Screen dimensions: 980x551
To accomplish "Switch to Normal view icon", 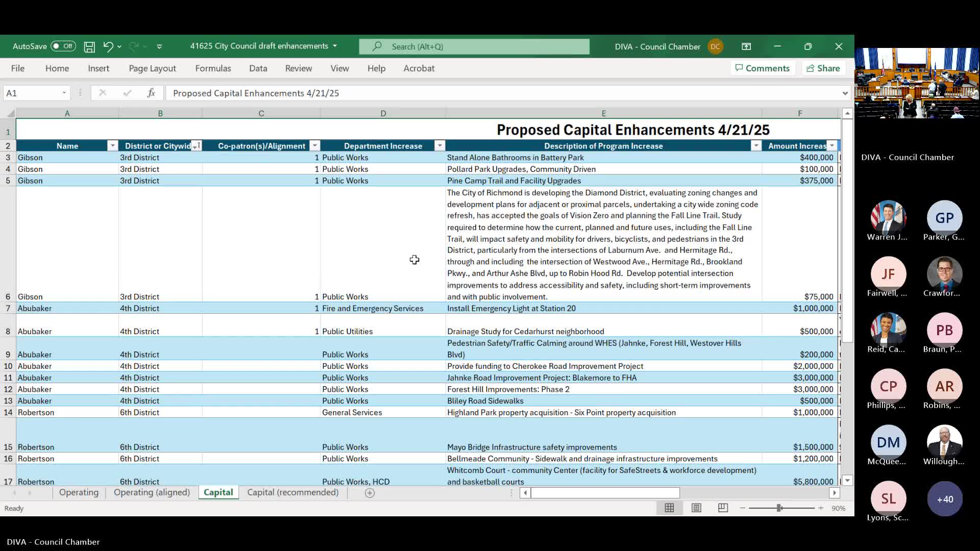I will click(x=669, y=508).
